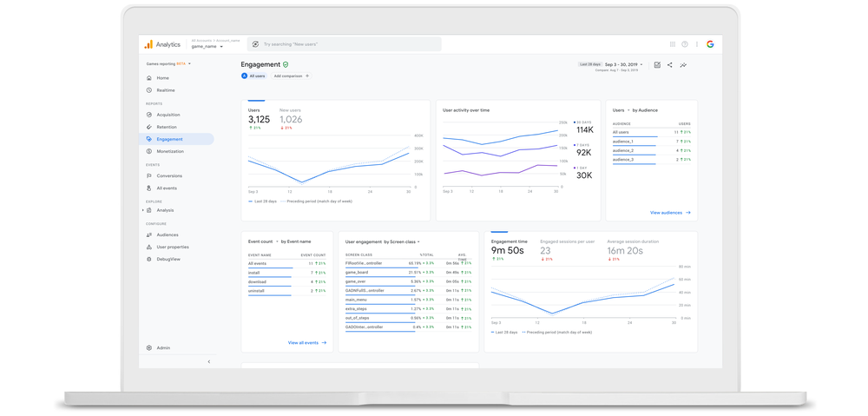Viewport: 868px width, 416px height.
Task: Click the All Accounts breadcrumb
Action: pos(202,41)
